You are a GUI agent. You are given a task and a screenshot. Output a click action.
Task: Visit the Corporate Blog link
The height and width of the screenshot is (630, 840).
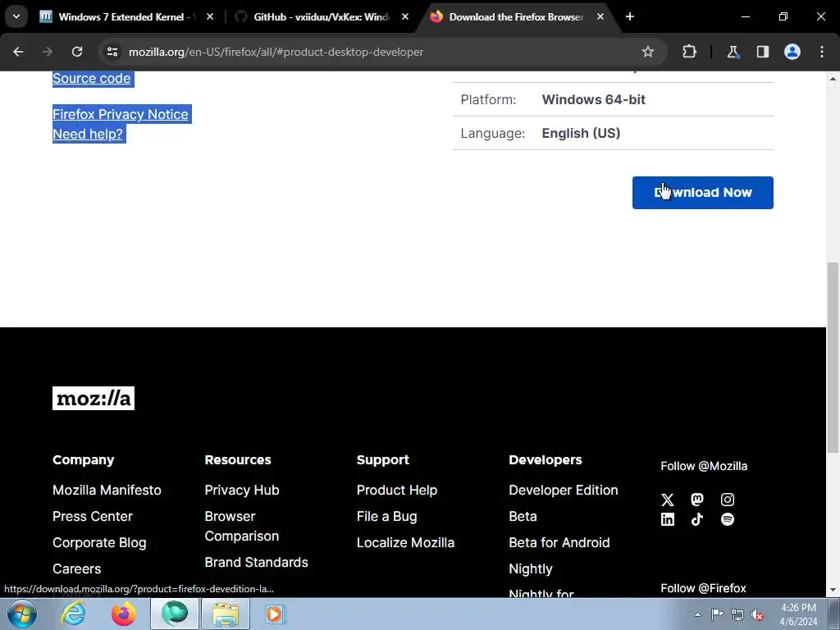click(99, 543)
